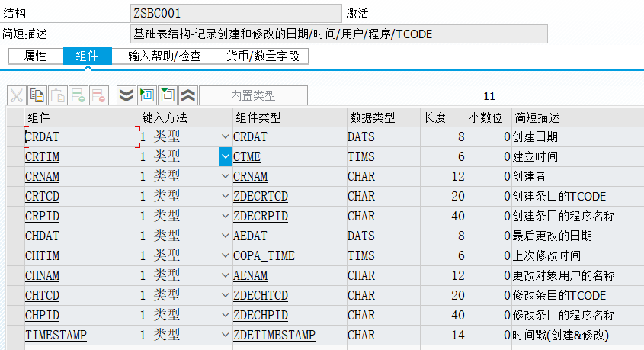Open the typing method dropdown for CRNAM
The image size is (644, 350).
click(x=225, y=176)
